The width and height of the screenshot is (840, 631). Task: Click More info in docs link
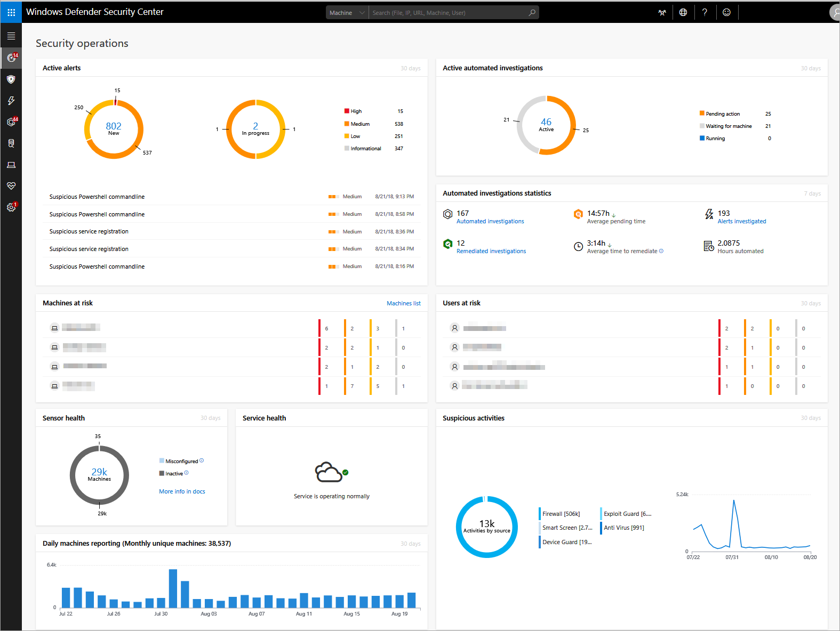click(x=182, y=491)
